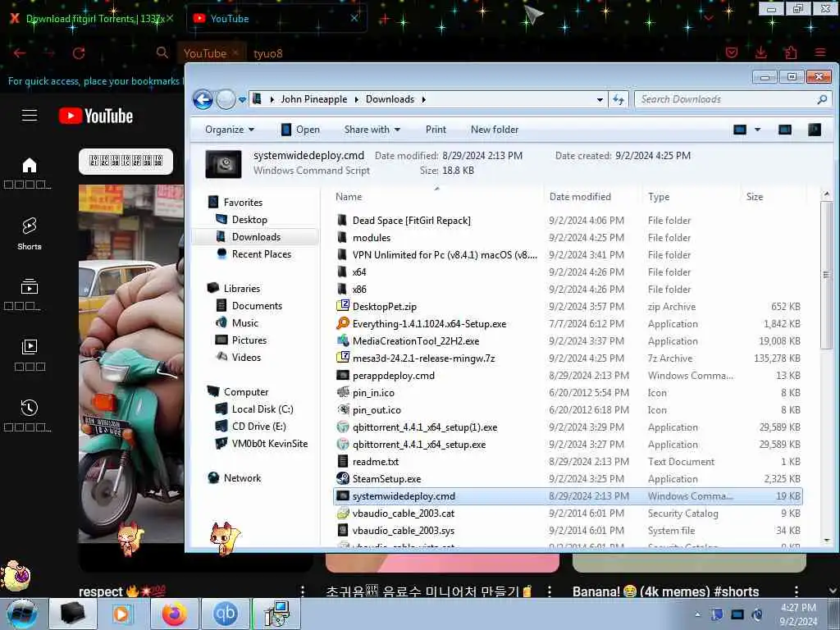The image size is (840, 630).
Task: Open Music library
Action: (x=244, y=322)
